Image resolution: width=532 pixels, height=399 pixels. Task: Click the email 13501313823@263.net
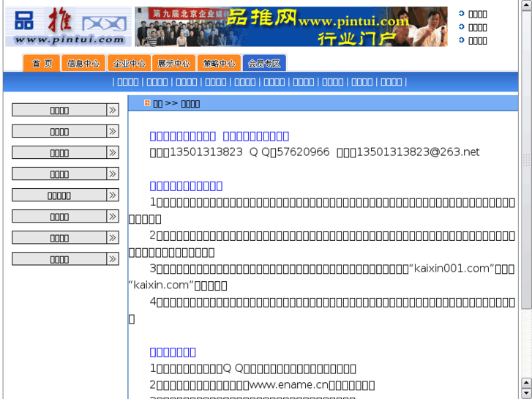tap(418, 152)
